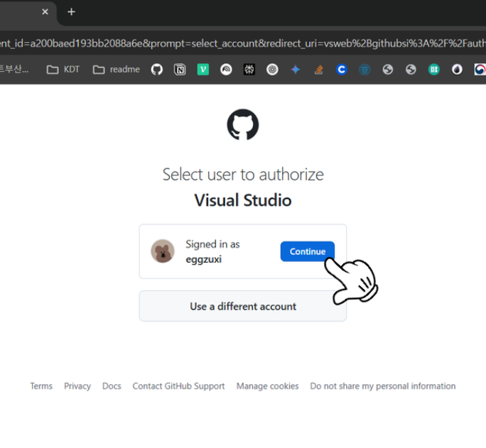Open the Privacy footer link
This screenshot has width=486, height=448.
[x=77, y=386]
